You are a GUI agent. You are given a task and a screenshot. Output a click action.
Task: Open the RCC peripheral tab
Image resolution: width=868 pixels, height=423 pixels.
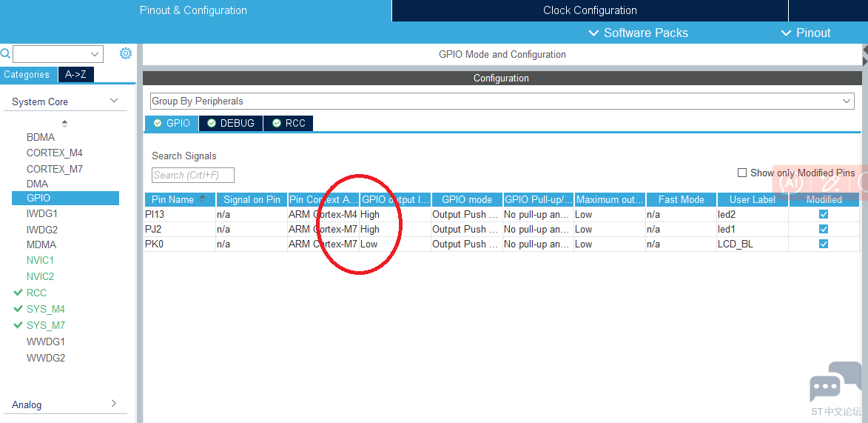(x=289, y=123)
